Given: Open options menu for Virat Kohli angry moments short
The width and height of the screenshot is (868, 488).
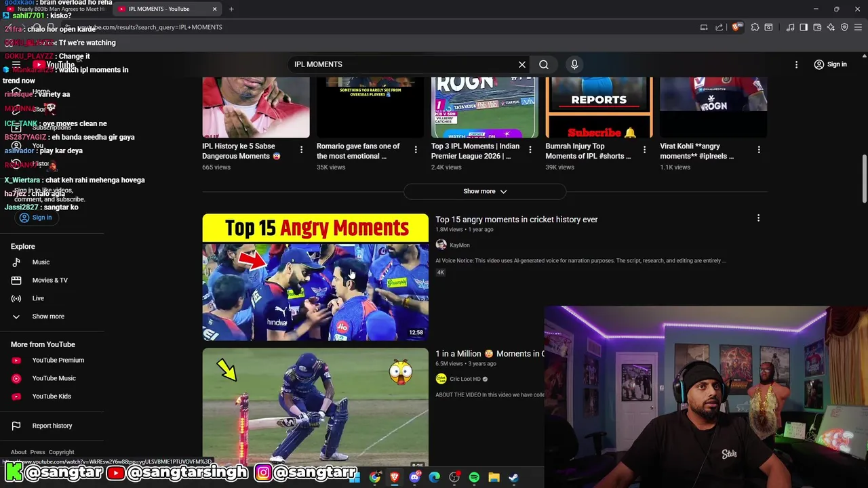Looking at the screenshot, I should [759, 150].
